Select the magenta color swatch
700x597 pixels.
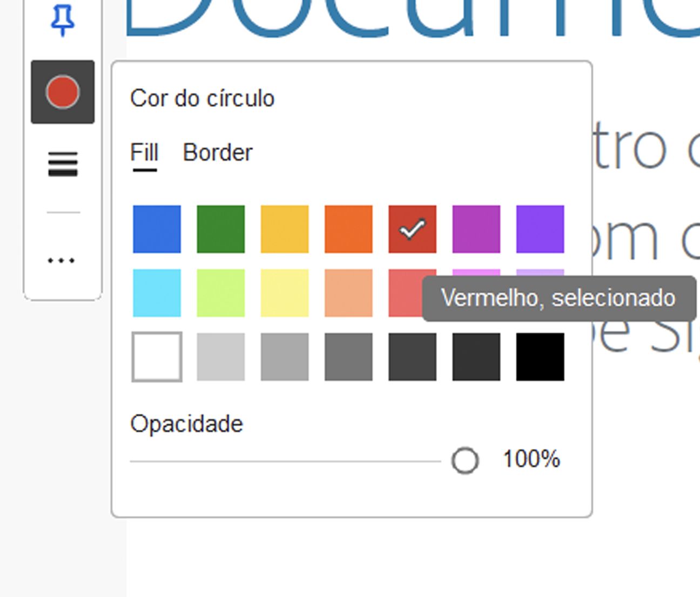pos(476,229)
